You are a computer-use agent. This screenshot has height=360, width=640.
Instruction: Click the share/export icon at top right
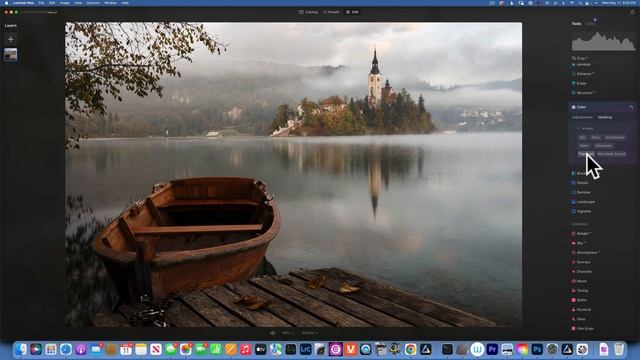(x=633, y=12)
